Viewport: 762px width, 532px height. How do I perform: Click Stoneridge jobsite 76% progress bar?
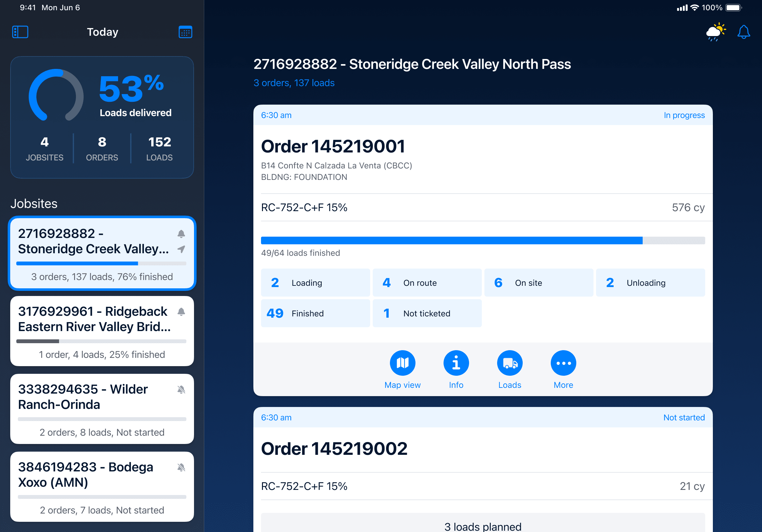click(101, 264)
